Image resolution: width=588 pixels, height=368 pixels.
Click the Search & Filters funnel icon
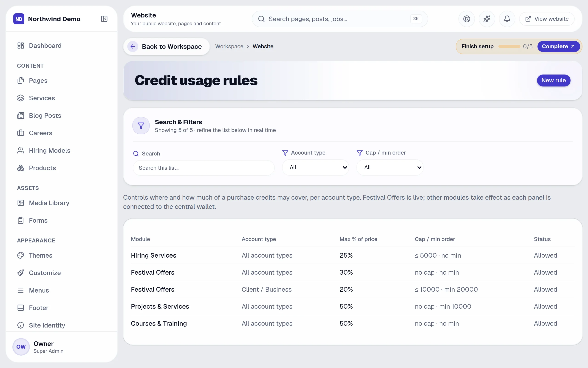point(141,126)
